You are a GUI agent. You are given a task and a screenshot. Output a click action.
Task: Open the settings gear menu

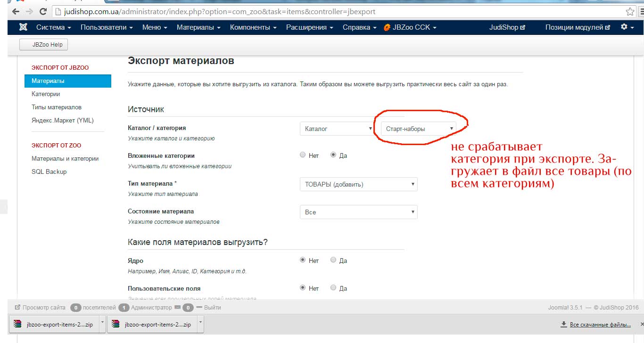[627, 27]
